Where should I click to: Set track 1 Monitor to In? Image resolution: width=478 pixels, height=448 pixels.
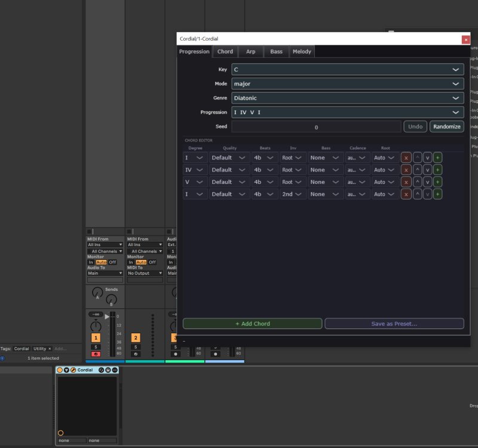tap(91, 262)
